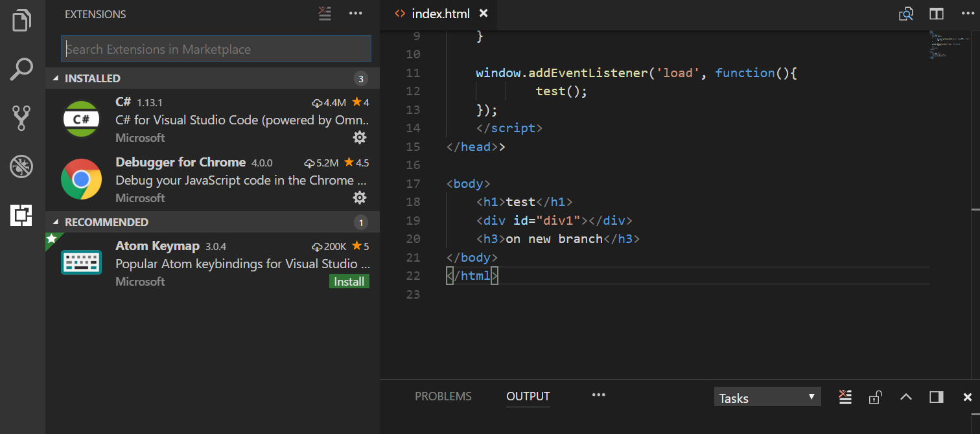Open the Debug view in the activity bar
The image size is (980, 434).
tap(21, 166)
